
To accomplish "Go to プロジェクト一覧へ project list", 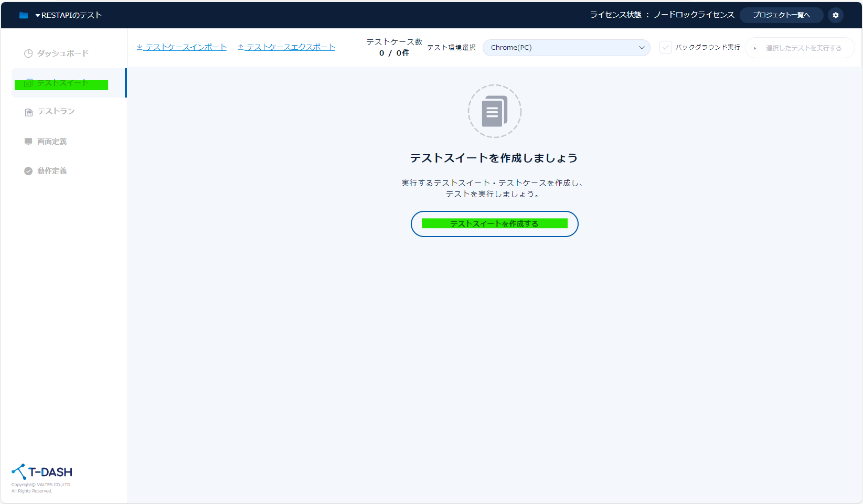I will click(x=781, y=15).
